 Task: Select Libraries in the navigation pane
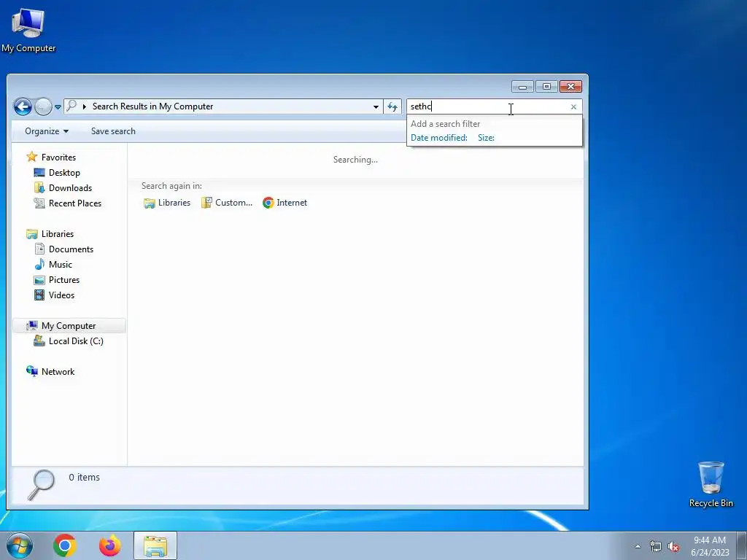(57, 234)
